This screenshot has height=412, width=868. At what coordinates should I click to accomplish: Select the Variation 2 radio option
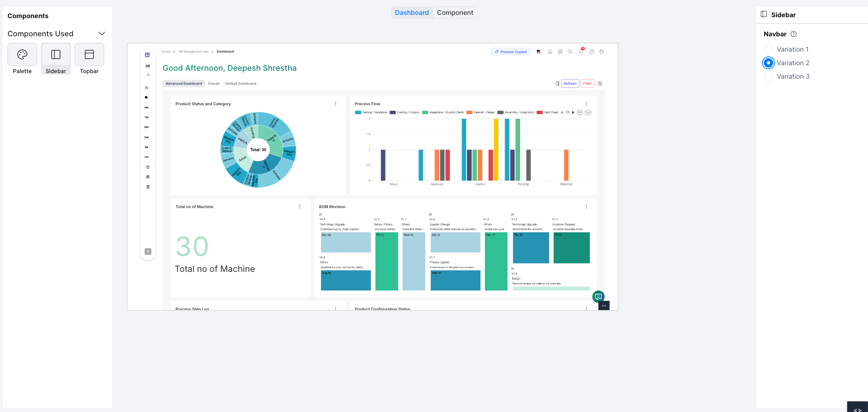pos(768,63)
